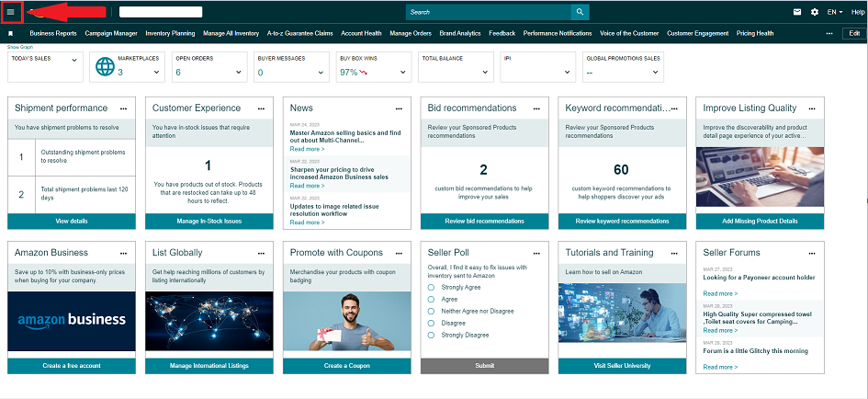
Task: Expand the Buyer Messages dropdown
Action: coord(321,72)
